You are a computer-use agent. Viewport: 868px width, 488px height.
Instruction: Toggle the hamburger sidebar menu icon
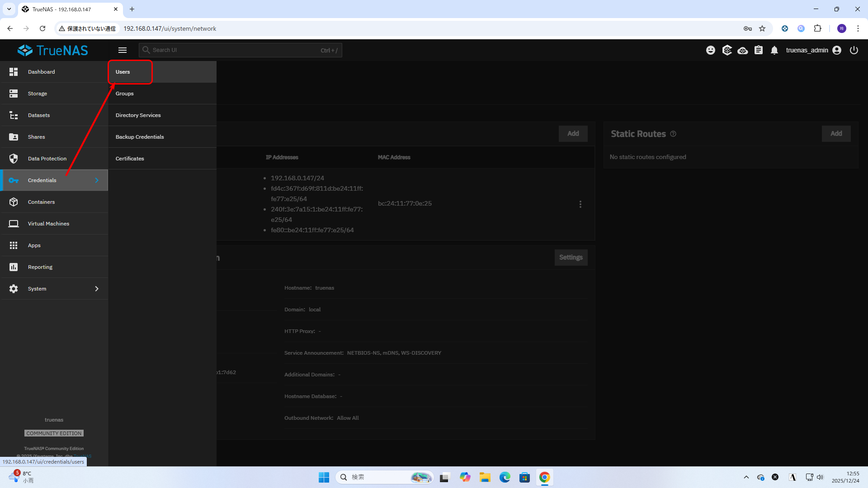(x=123, y=50)
